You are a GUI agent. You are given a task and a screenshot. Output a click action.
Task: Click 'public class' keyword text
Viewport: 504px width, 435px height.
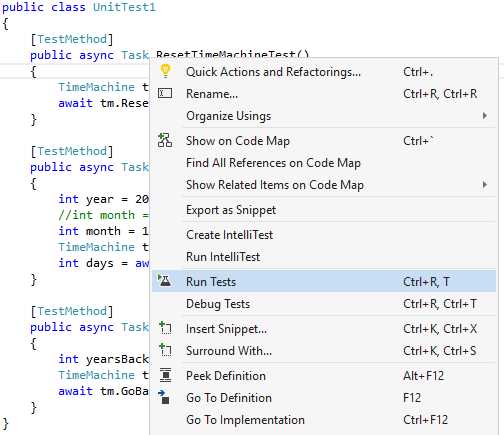(x=44, y=7)
